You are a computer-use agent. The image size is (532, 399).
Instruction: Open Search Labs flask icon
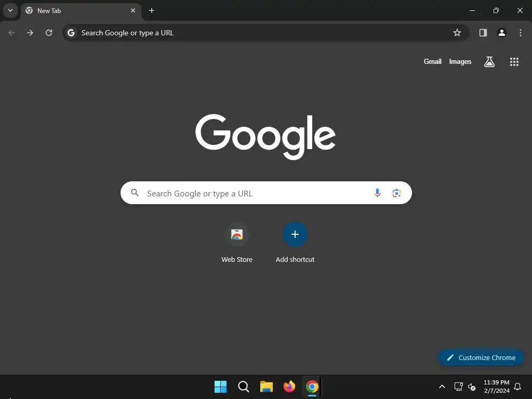click(x=489, y=62)
